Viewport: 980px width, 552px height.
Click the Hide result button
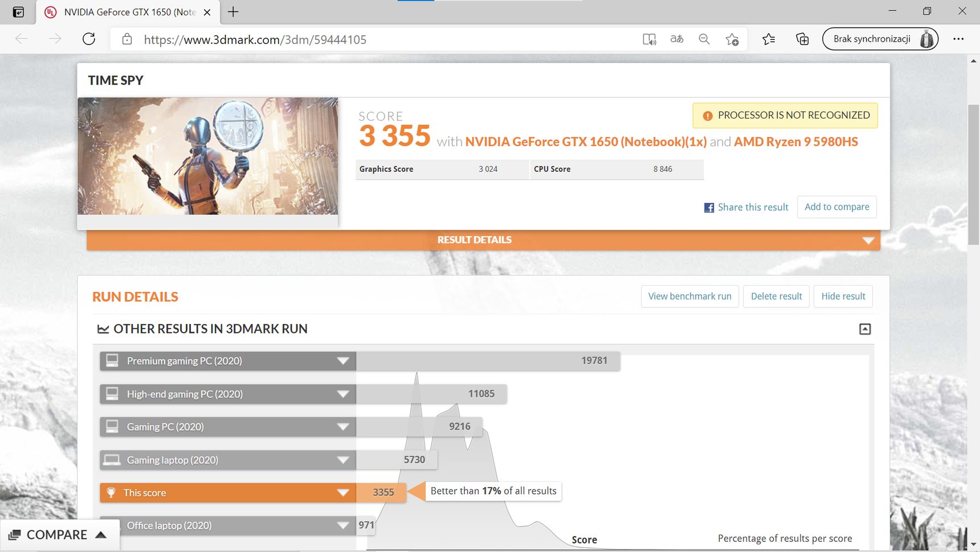tap(843, 297)
